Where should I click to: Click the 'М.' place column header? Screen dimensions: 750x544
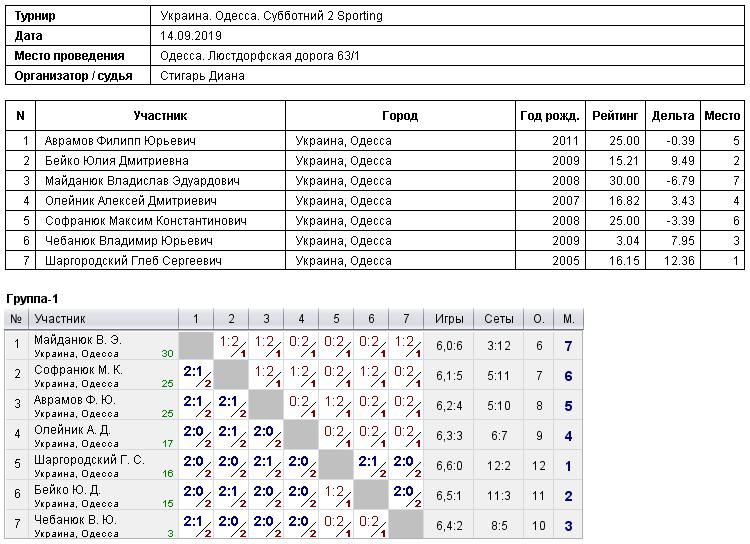(x=568, y=319)
